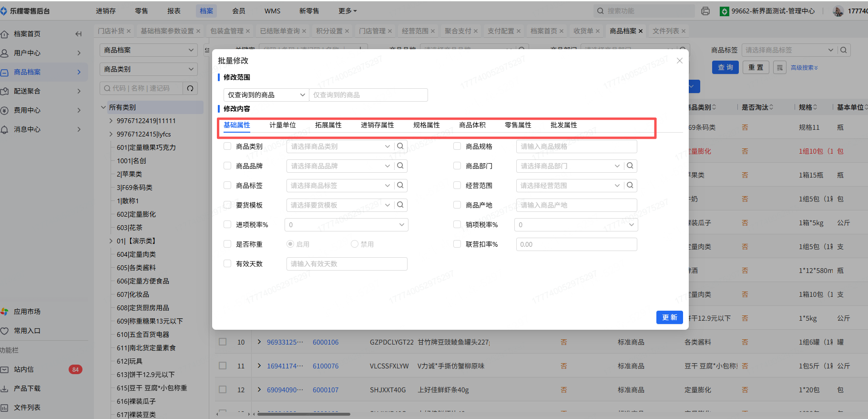Select the 禁用 radio button
Image resolution: width=868 pixels, height=419 pixels.
pyautogui.click(x=354, y=244)
